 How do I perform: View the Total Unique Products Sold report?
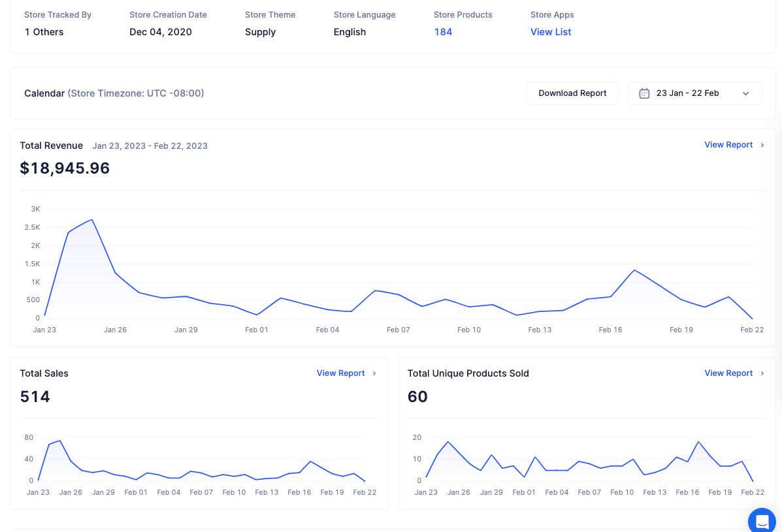click(x=728, y=373)
